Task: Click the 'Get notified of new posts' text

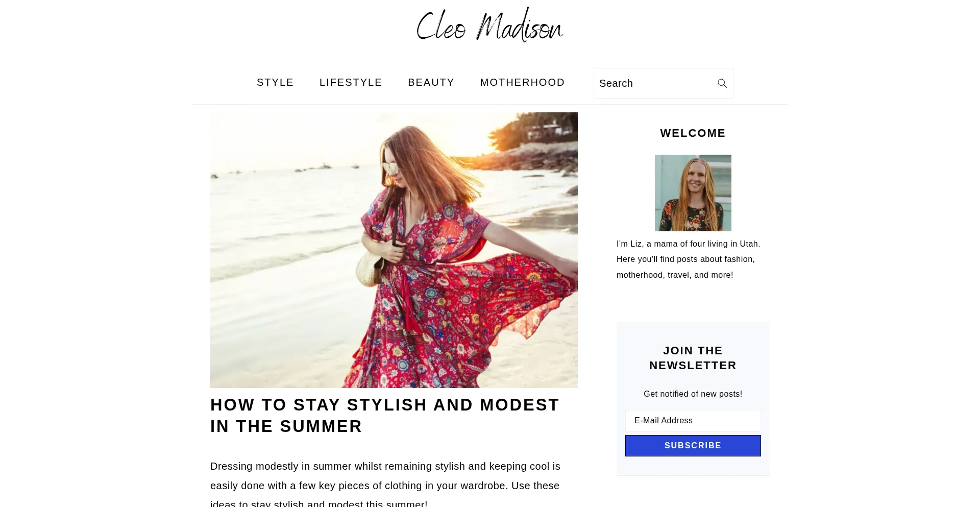Action: point(693,394)
